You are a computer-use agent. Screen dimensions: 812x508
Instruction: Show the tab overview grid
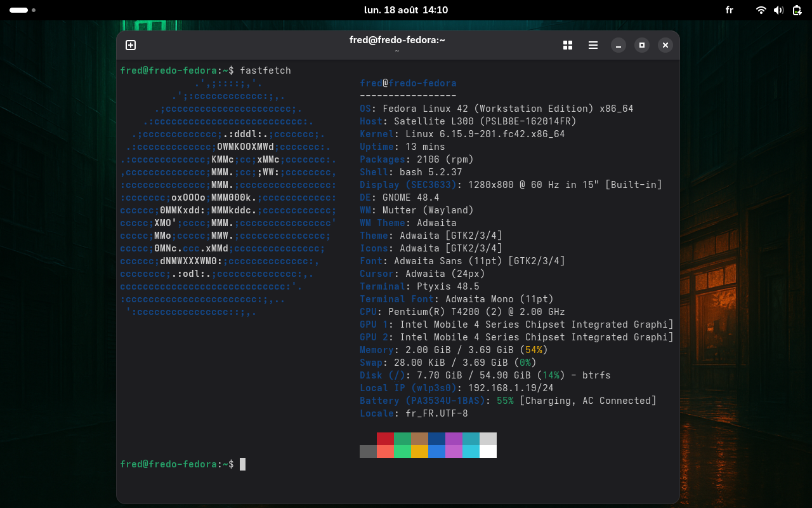click(568, 45)
